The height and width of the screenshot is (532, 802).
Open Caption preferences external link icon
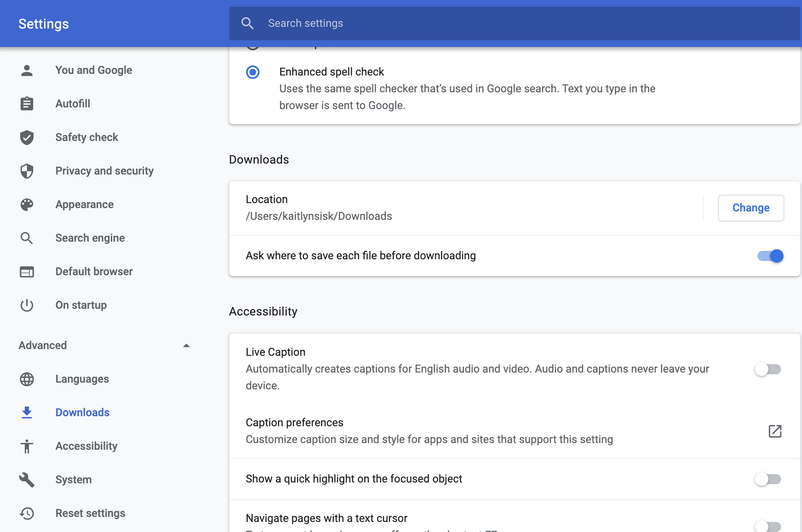coord(775,431)
